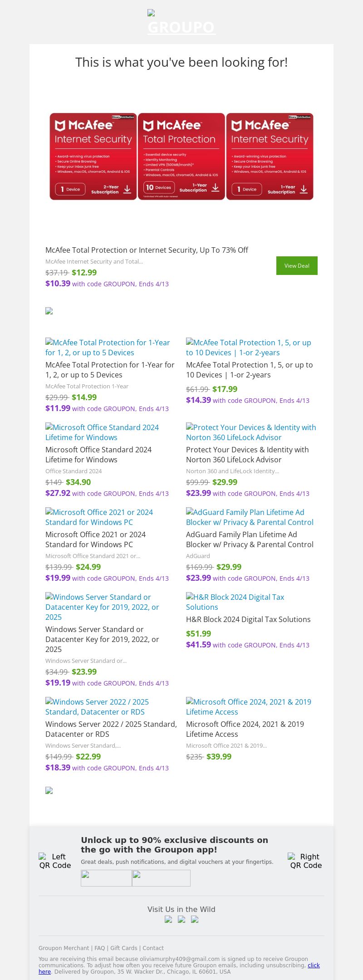
Task: Open the Right QR Code image
Action: pos(306,861)
